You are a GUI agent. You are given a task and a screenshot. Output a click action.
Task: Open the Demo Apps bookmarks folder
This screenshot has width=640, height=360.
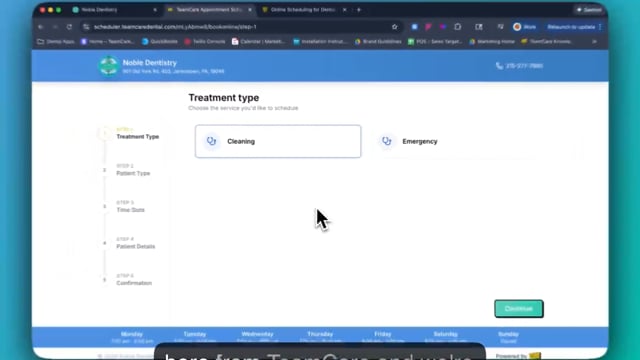coord(56,42)
